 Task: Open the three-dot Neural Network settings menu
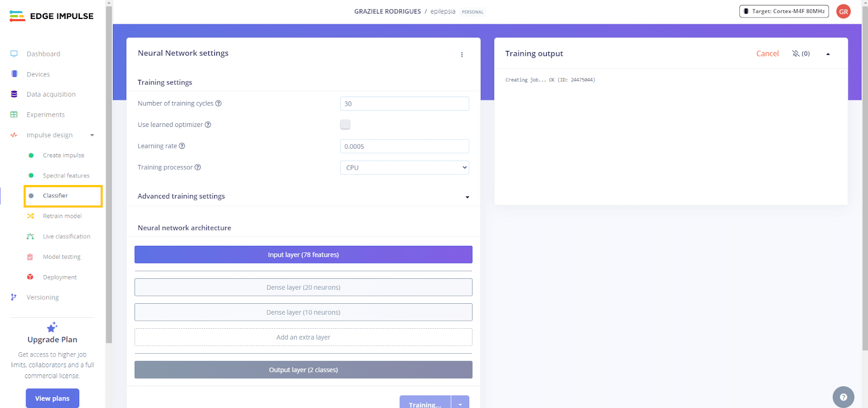coord(462,55)
